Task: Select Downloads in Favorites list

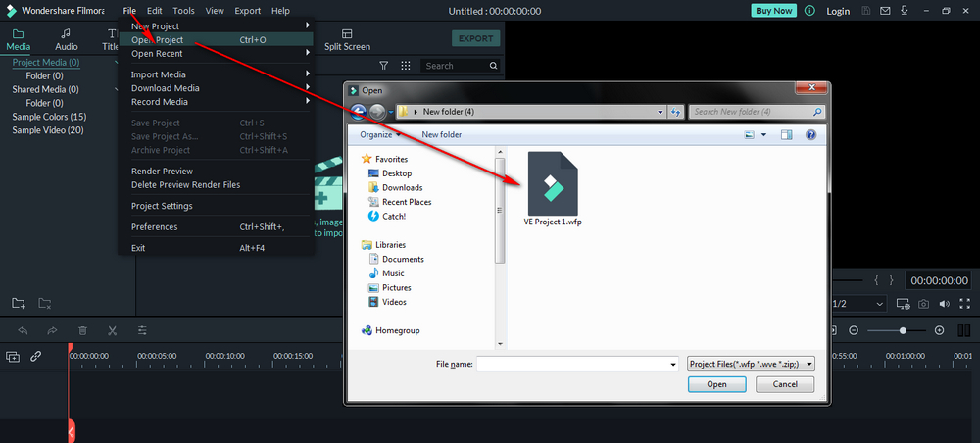Action: click(396, 187)
